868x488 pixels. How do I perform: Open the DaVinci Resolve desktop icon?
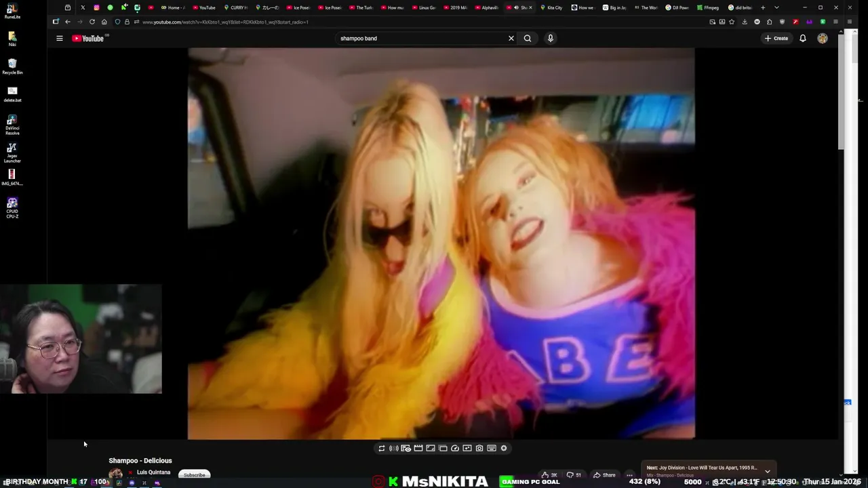coord(12,125)
